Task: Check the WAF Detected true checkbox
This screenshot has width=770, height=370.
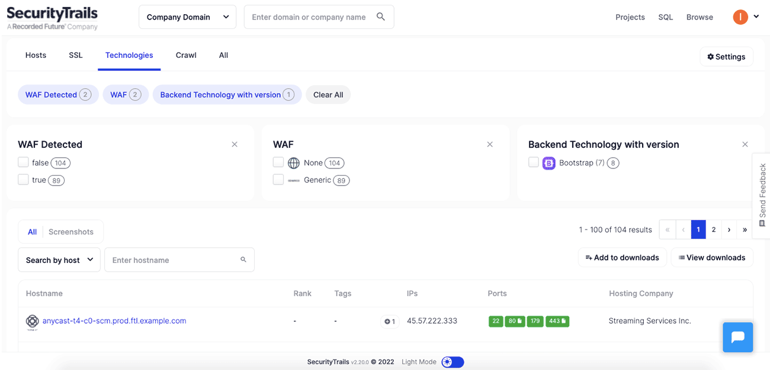Action: coord(23,180)
